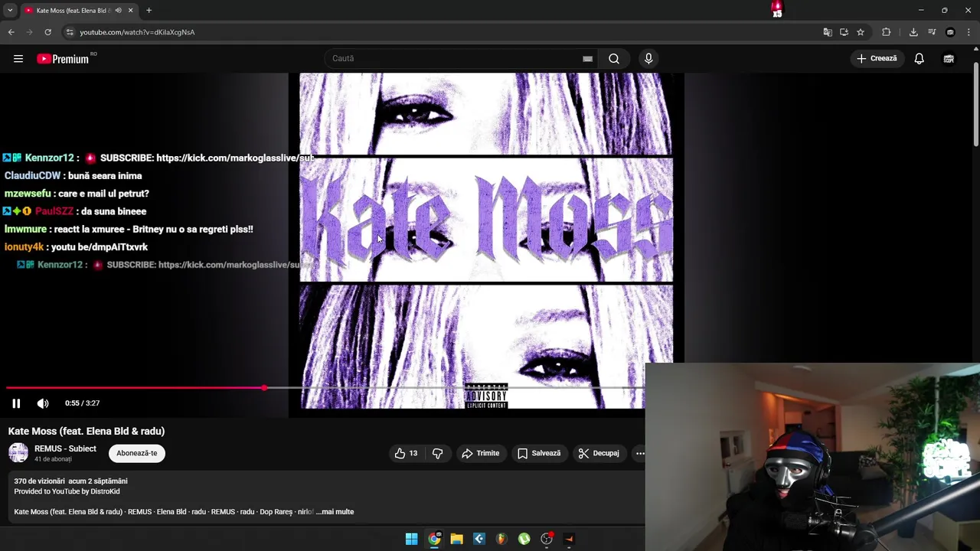This screenshot has width=980, height=551.
Task: Open FL Studio from the taskbar
Action: tap(501, 539)
